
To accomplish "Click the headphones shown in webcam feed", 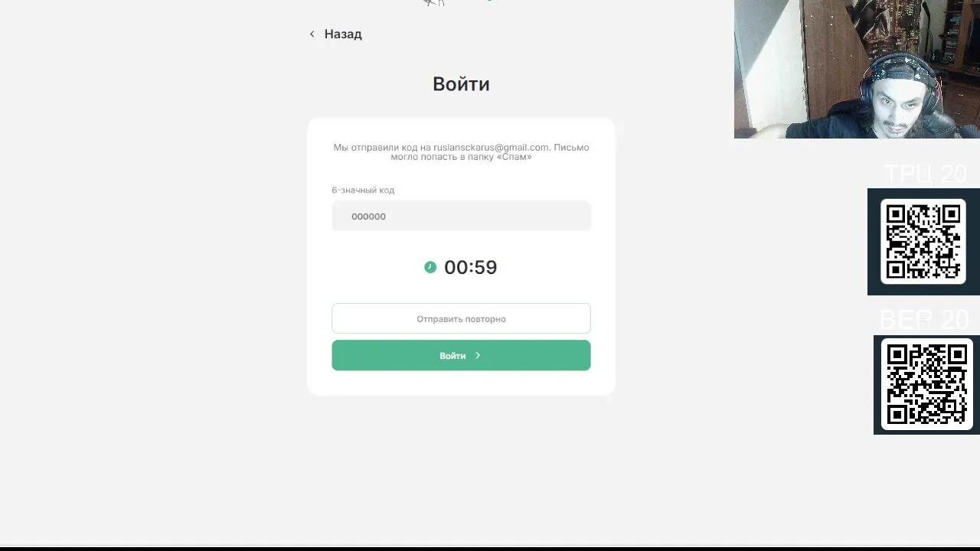I will pos(901,83).
